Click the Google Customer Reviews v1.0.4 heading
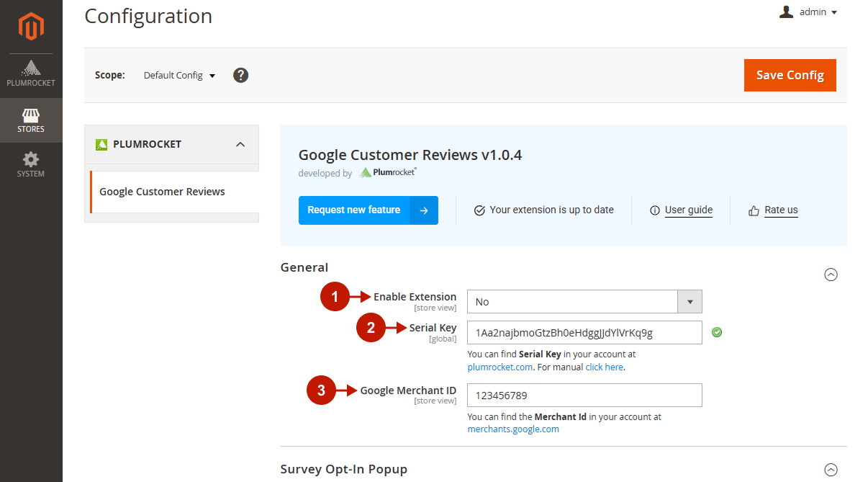This screenshot has height=482, width=868. click(410, 155)
